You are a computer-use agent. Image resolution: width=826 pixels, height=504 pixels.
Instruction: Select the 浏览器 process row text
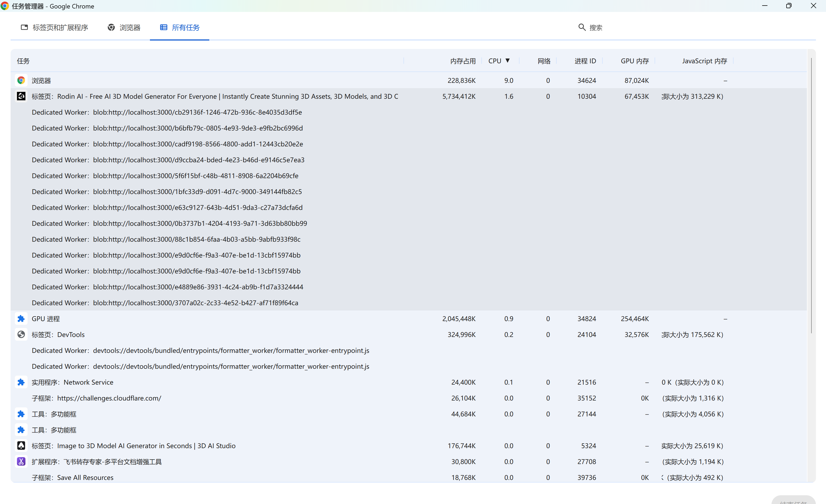(41, 80)
